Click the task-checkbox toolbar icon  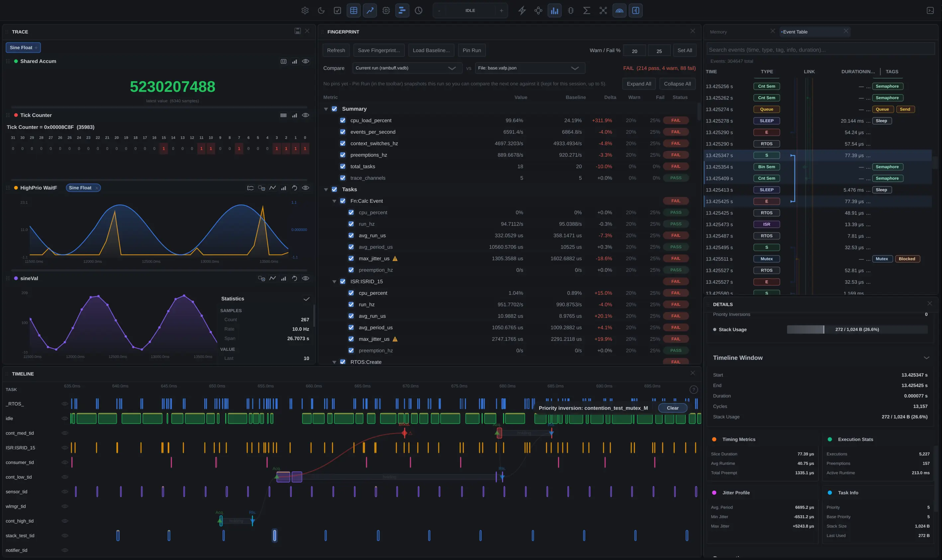[x=337, y=11]
